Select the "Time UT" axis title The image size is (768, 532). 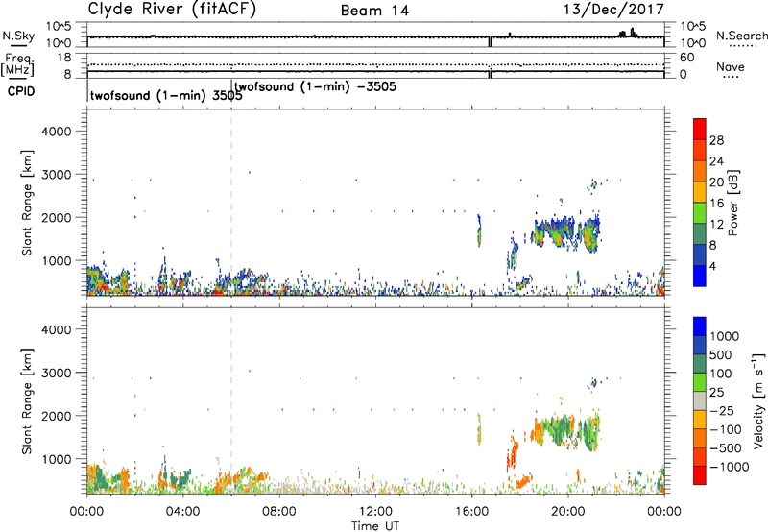pos(375,526)
